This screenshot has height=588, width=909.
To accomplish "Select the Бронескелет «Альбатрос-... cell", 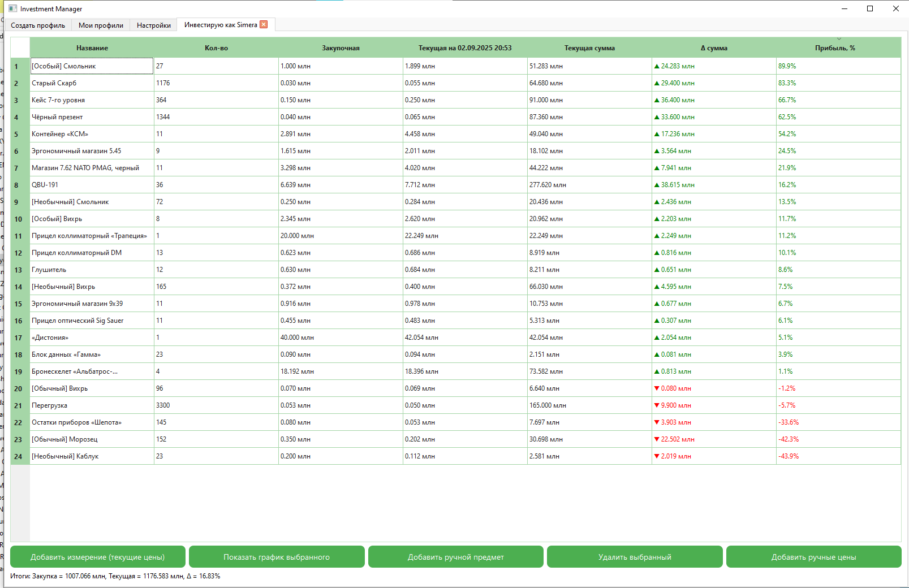I will pos(92,371).
